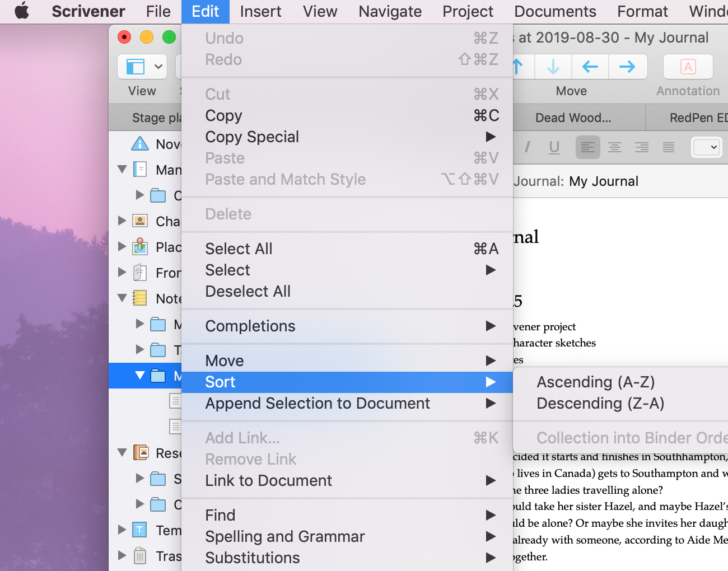Click the Annotation toolbar button

(x=688, y=67)
